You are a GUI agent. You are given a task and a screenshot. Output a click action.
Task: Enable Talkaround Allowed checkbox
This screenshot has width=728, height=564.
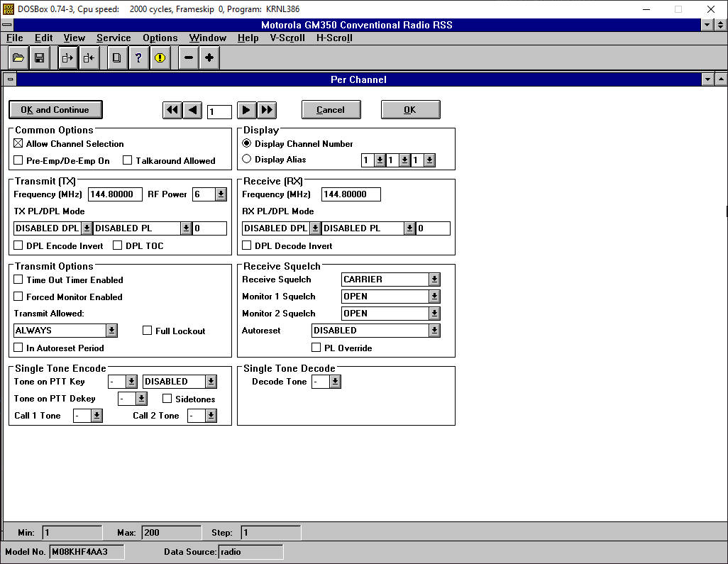[127, 160]
